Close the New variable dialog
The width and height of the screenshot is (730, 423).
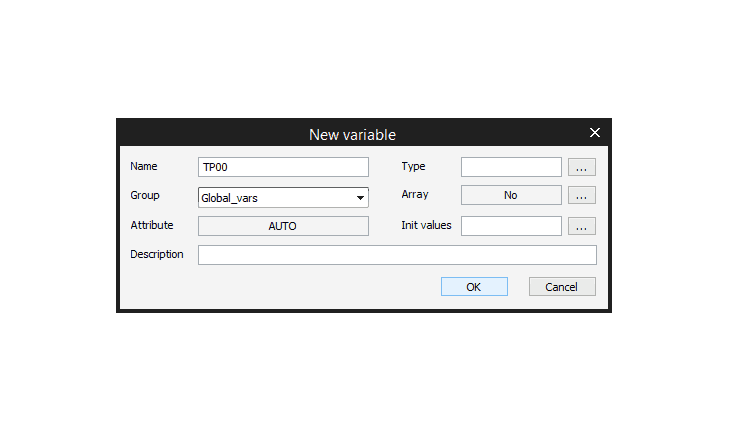coord(595,133)
